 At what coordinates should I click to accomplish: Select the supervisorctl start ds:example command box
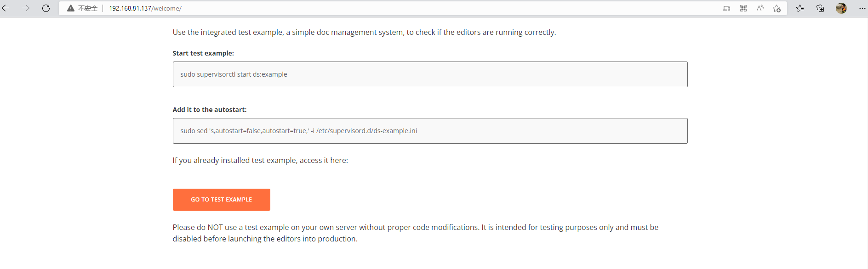point(430,74)
